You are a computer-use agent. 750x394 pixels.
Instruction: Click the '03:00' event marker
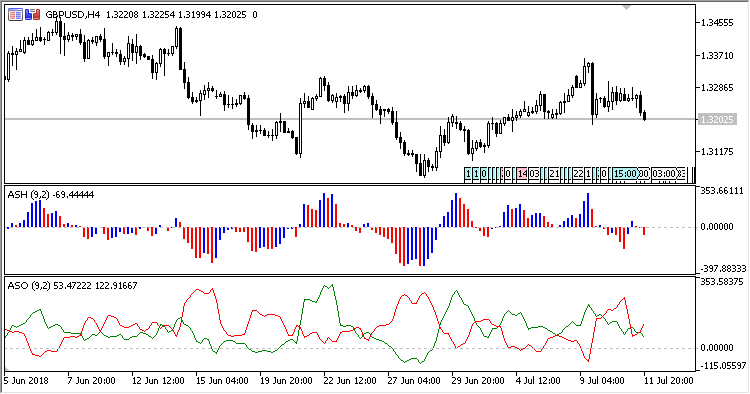tap(664, 174)
